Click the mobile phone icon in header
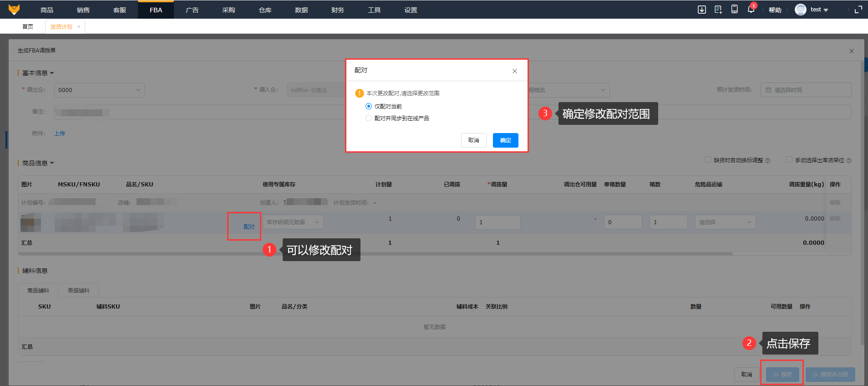Image resolution: width=868 pixels, height=386 pixels. click(x=734, y=10)
